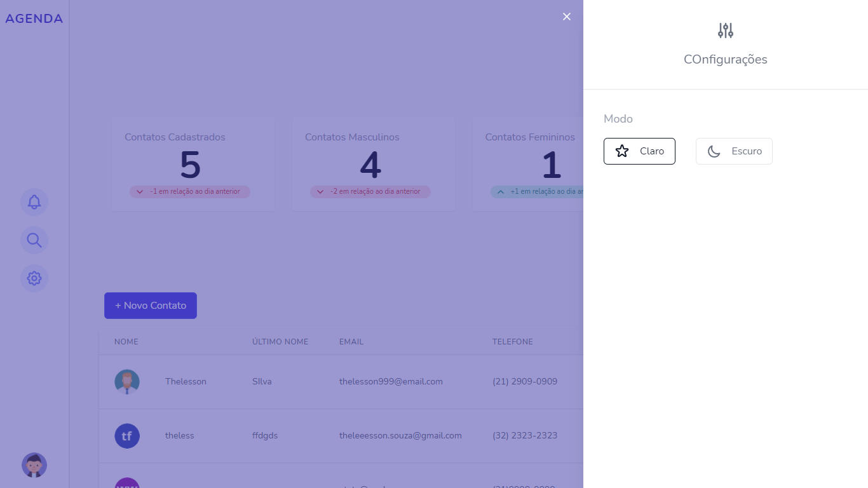This screenshot has height=488, width=868.
Task: Click the Contatos Femininos card title
Action: 530,137
